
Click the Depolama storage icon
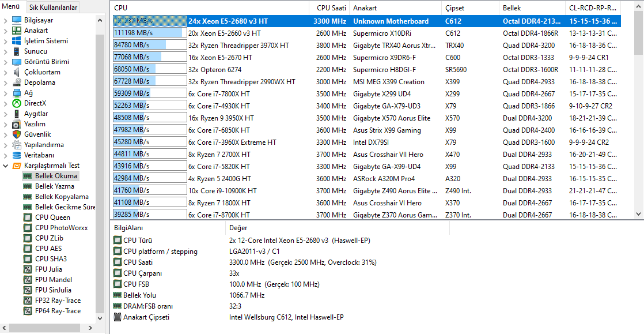(17, 82)
